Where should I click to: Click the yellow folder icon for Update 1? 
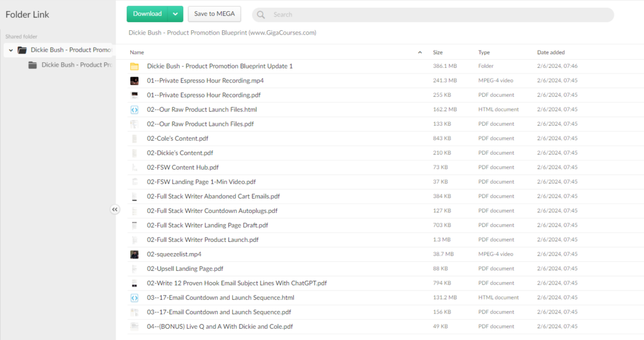click(x=134, y=67)
